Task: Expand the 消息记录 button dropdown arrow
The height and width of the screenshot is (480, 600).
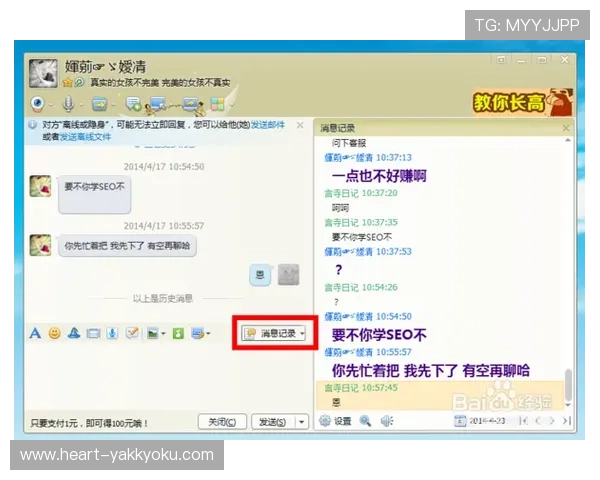Action: (x=302, y=333)
